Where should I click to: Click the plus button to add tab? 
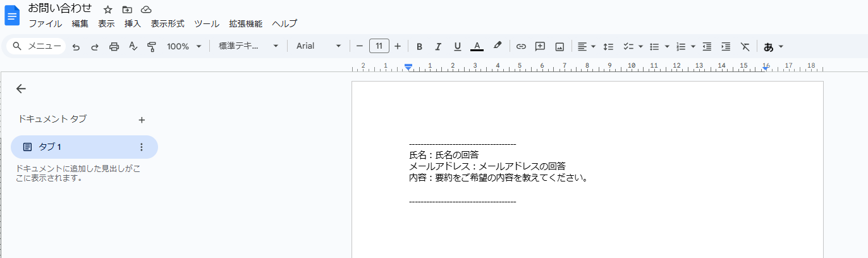coord(142,120)
